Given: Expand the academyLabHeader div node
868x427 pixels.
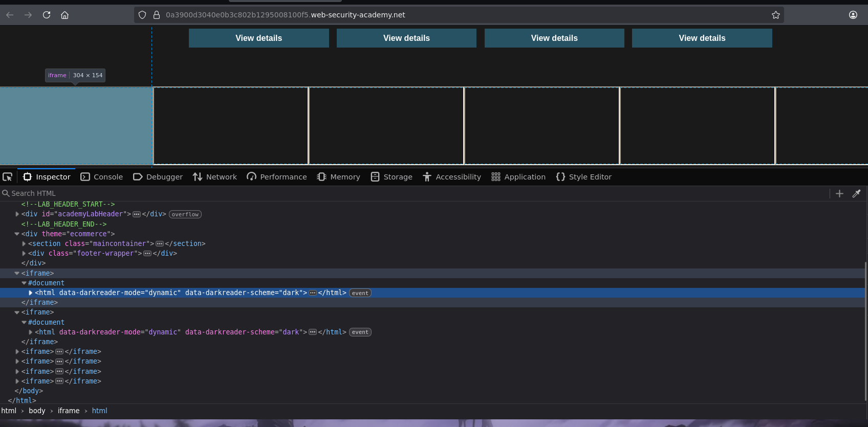Looking at the screenshot, I should tap(17, 214).
